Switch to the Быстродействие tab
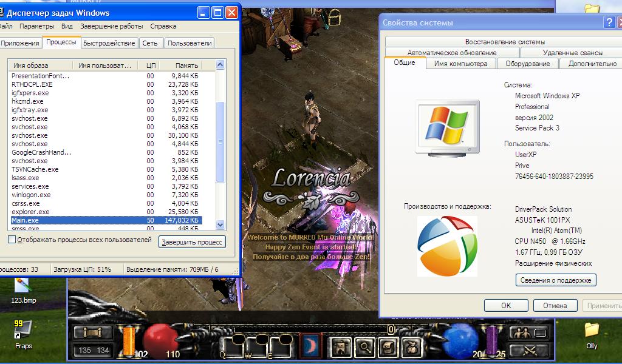This screenshot has height=364, width=622. (109, 43)
